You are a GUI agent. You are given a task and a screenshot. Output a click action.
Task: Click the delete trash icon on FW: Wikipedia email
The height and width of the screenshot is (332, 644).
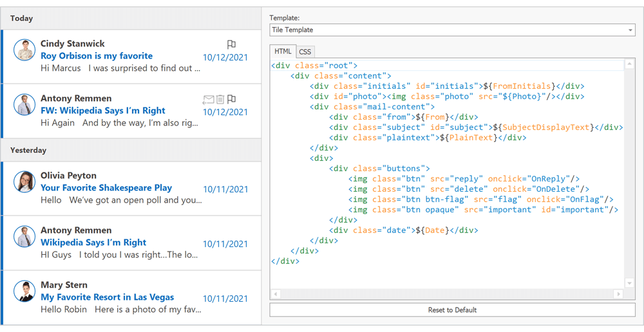click(x=220, y=99)
